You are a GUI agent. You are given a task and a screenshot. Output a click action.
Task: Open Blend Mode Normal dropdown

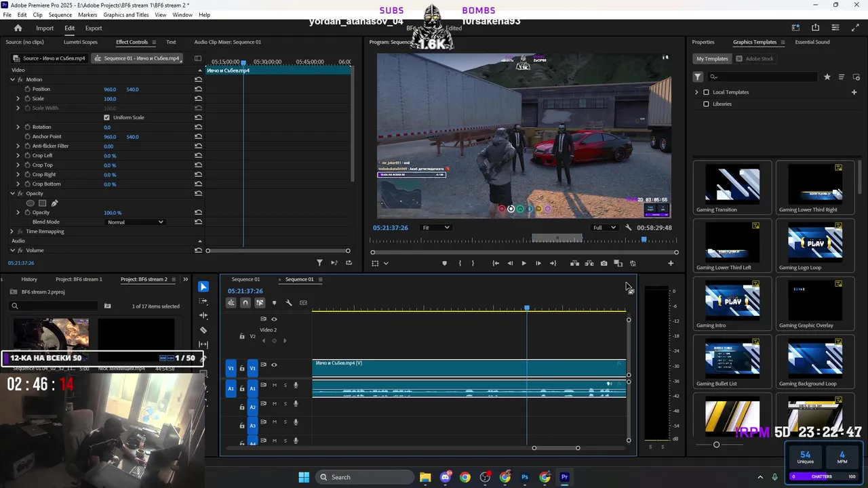click(x=136, y=222)
